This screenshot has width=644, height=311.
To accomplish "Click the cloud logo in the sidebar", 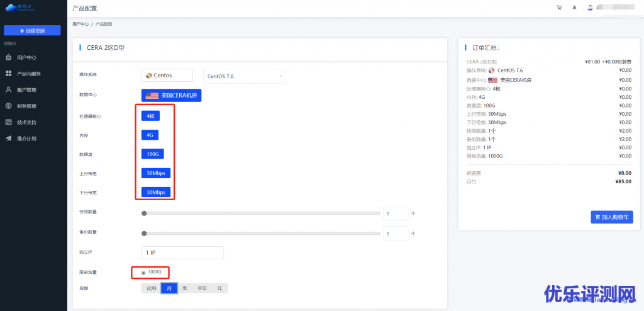I will pos(21,8).
